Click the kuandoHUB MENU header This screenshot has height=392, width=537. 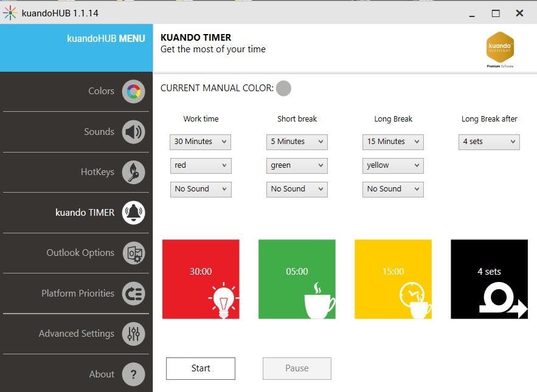(77, 47)
